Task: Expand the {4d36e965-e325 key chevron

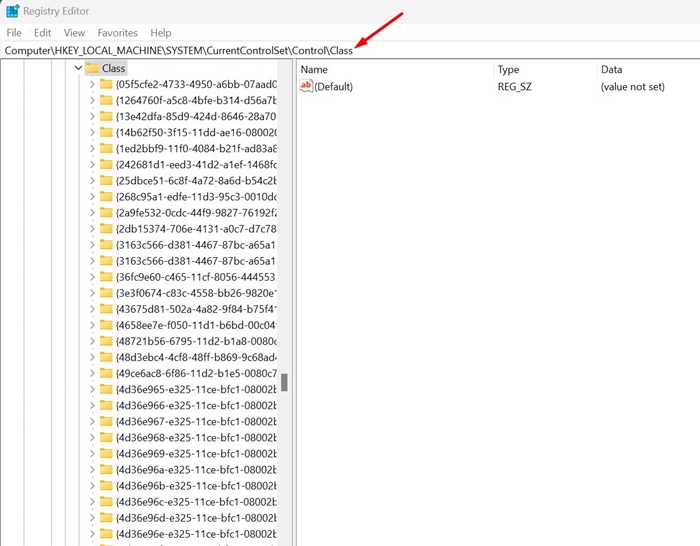Action: [x=92, y=390]
